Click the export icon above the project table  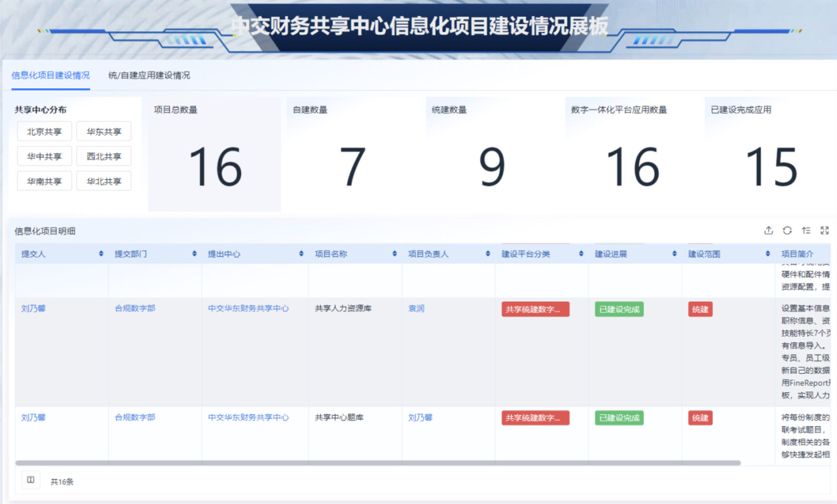[769, 230]
